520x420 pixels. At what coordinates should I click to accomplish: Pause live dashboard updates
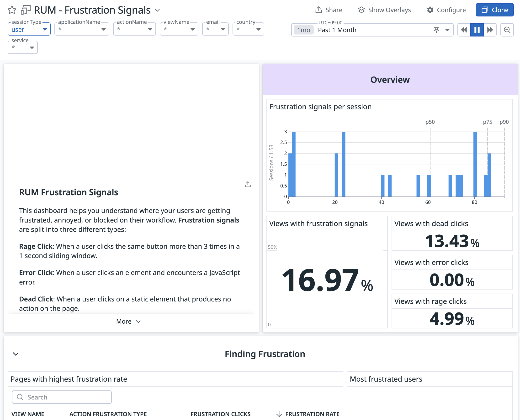[477, 30]
